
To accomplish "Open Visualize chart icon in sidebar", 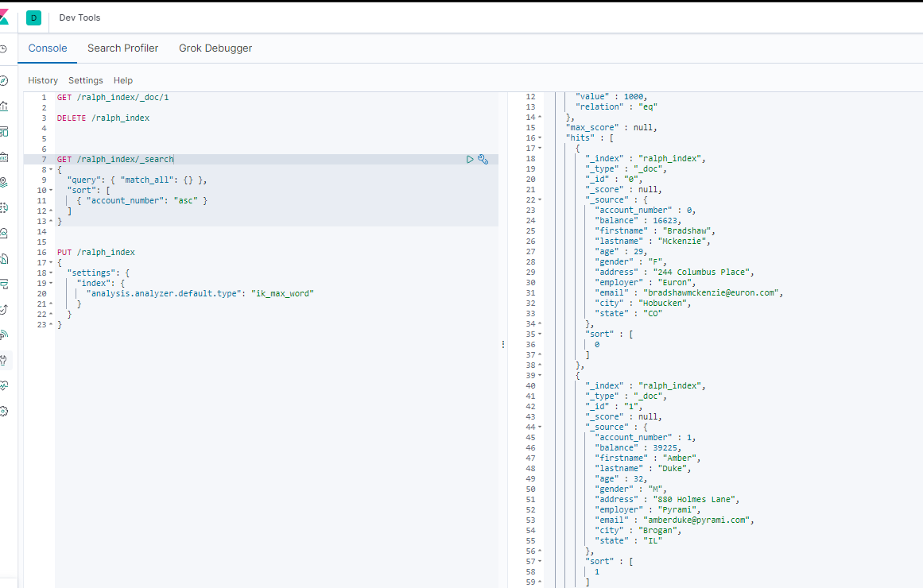I will tap(3, 106).
